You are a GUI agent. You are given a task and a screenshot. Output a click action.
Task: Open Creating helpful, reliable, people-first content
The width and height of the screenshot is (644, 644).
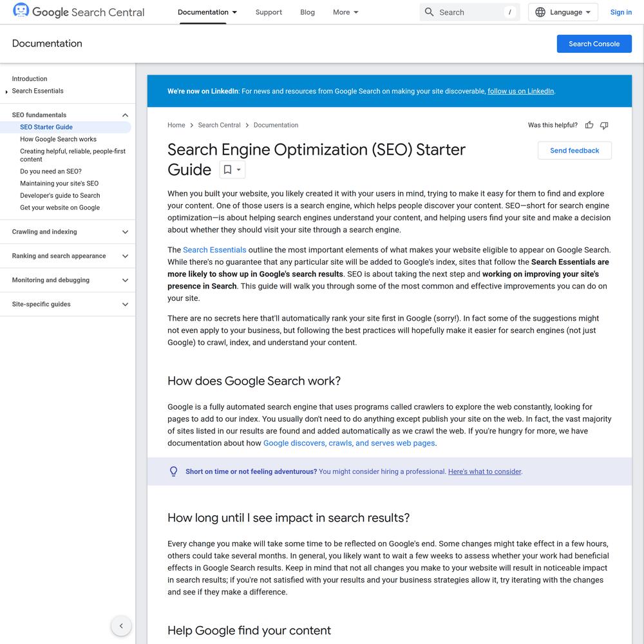click(73, 155)
